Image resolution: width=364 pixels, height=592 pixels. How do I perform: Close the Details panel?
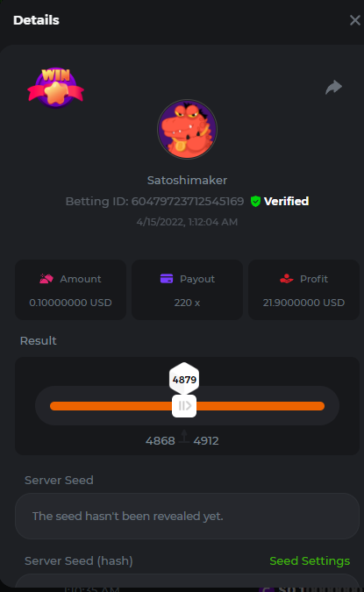pyautogui.click(x=355, y=20)
